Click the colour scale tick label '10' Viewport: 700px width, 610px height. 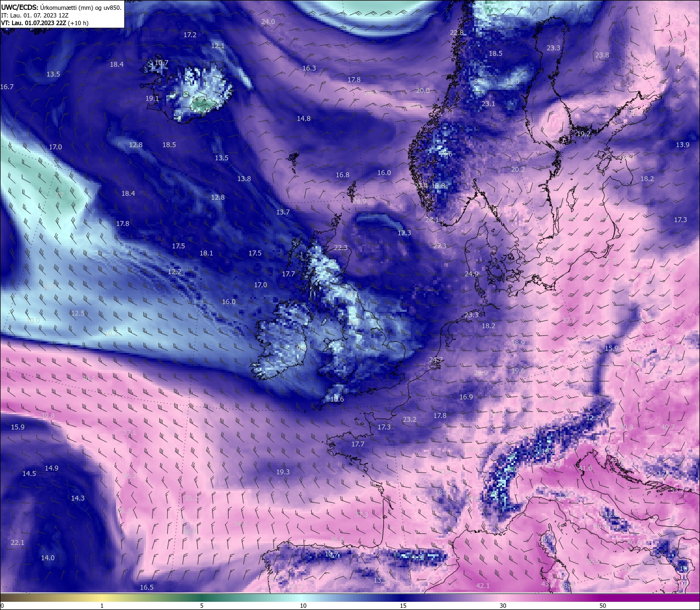(x=303, y=606)
